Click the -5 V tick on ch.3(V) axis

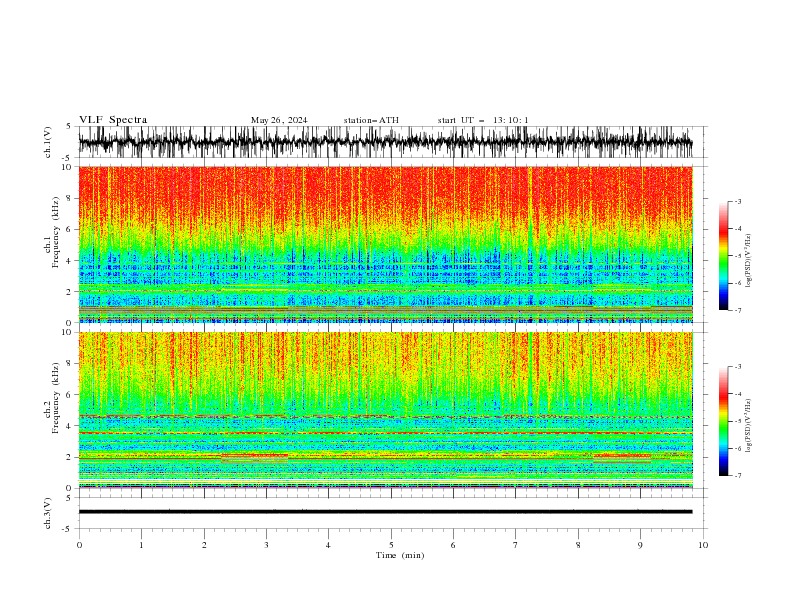pyautogui.click(x=67, y=529)
